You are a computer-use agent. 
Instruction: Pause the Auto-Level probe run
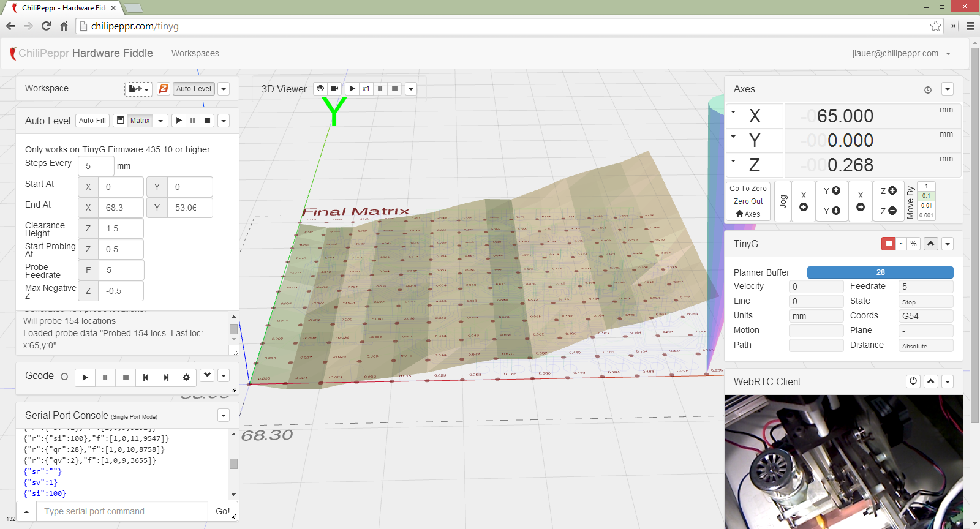[193, 121]
